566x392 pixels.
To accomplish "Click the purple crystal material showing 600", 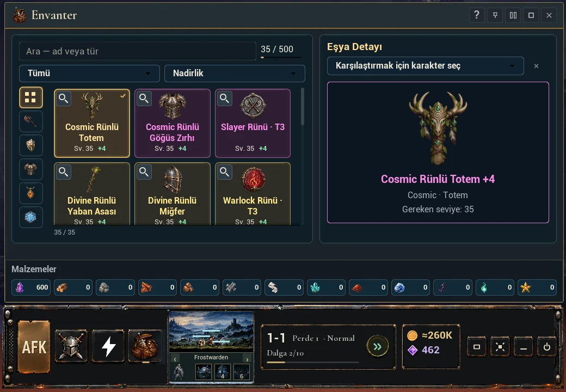I will [x=31, y=287].
